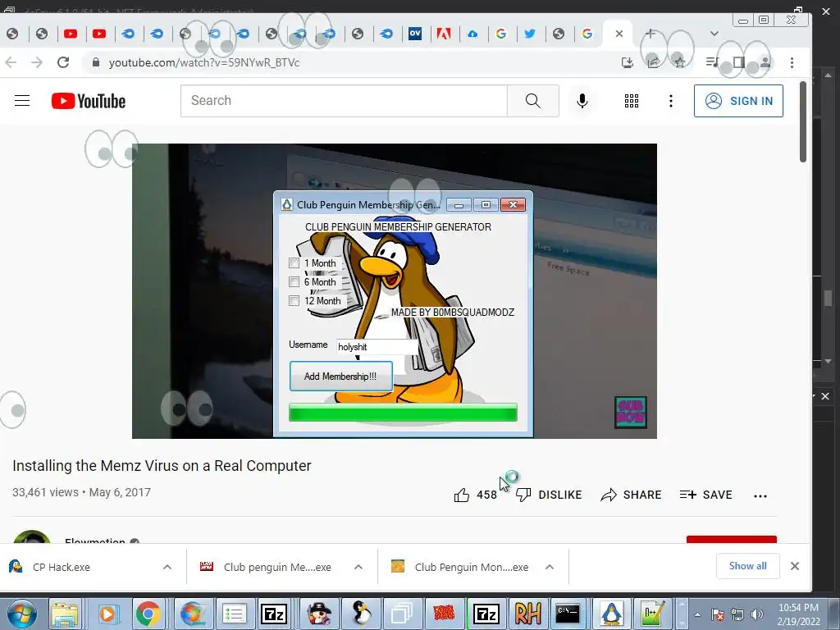Expand options for Club Penguin Mon....exe download

(550, 567)
